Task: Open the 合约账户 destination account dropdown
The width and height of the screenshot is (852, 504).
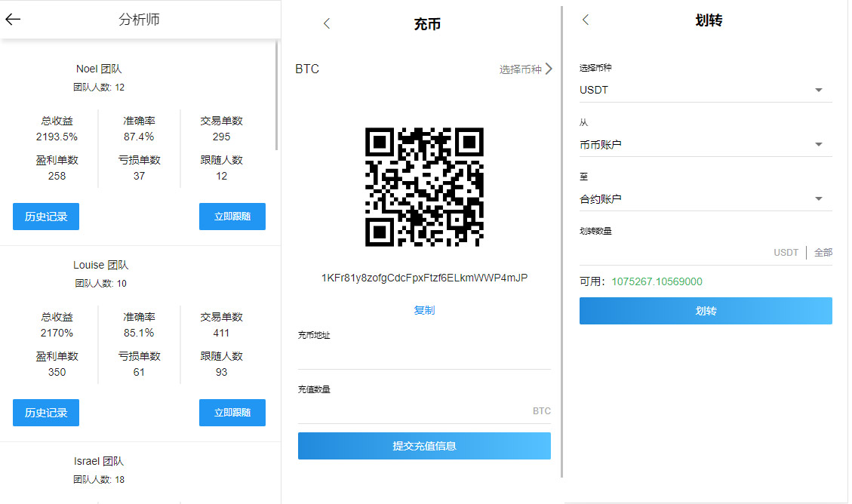Action: coord(706,198)
